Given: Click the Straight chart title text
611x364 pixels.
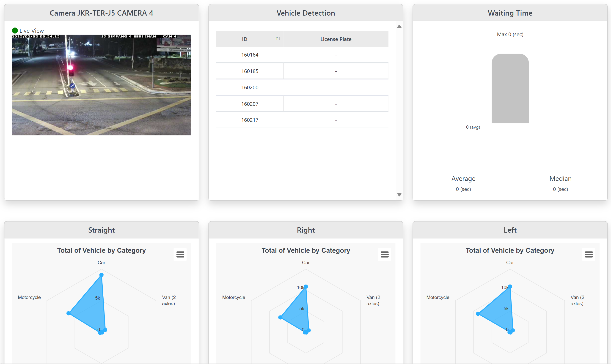Looking at the screenshot, I should point(101,250).
